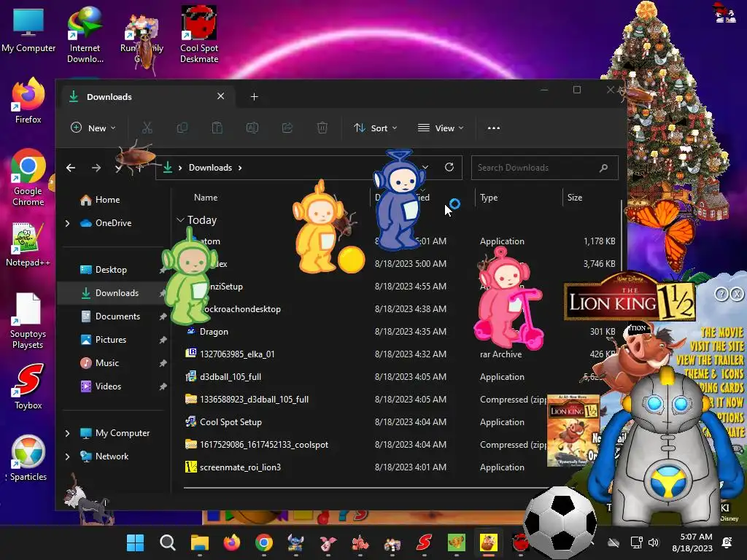Open taskbar Search magnifier
The width and height of the screenshot is (747, 560).
(x=167, y=542)
